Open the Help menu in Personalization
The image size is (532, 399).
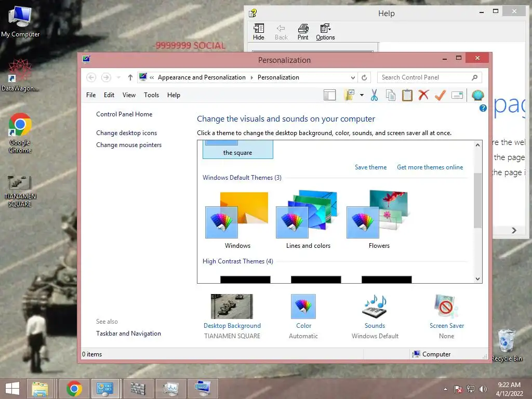(x=174, y=95)
